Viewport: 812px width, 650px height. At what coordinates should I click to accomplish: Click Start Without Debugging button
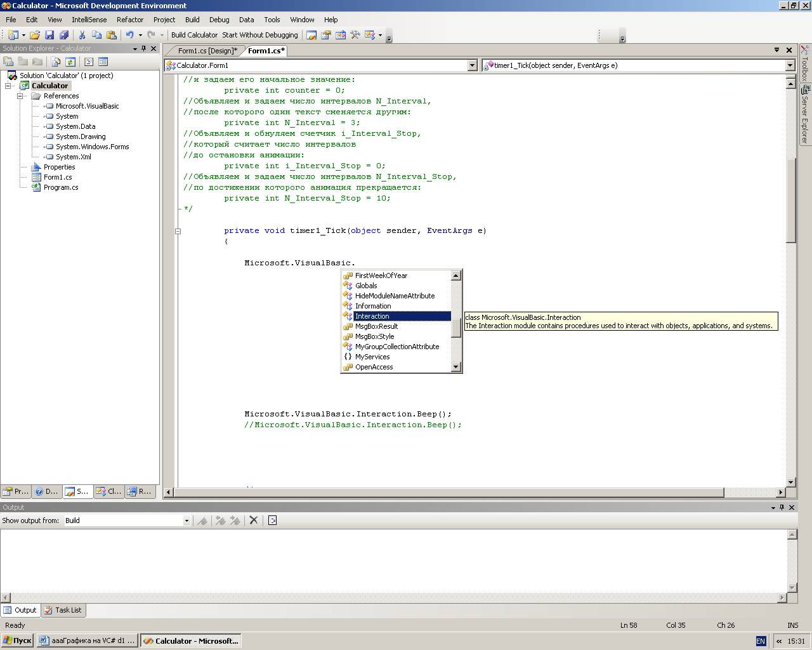click(x=259, y=35)
